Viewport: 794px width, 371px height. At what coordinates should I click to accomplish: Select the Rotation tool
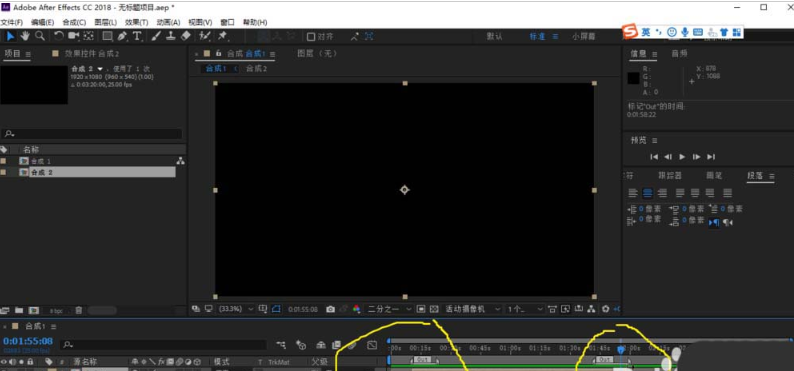59,36
